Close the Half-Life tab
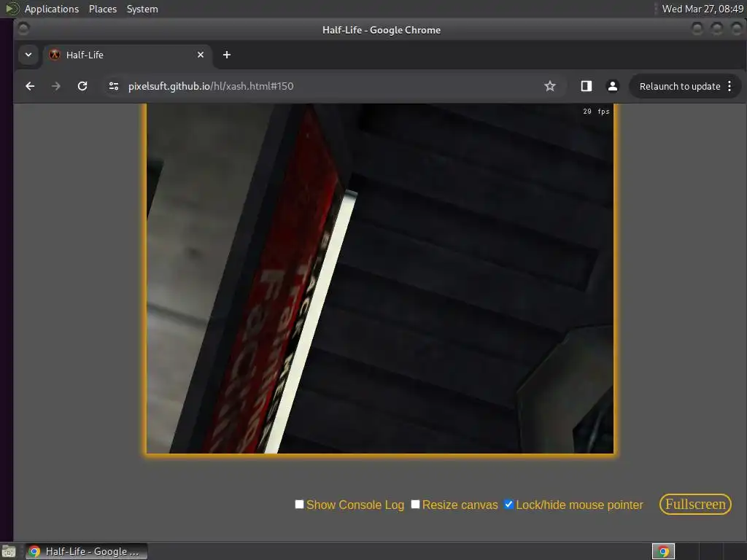Image resolution: width=747 pixels, height=560 pixels. click(x=201, y=55)
